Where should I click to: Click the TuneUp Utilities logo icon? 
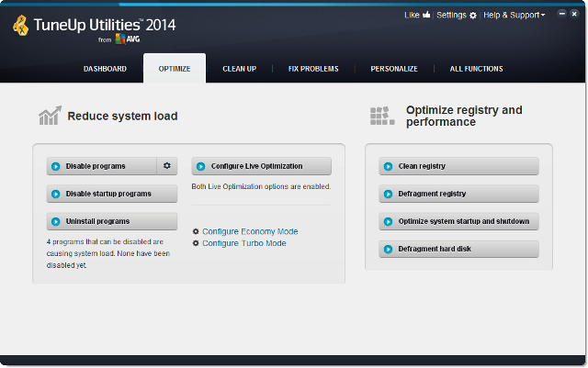(21, 25)
